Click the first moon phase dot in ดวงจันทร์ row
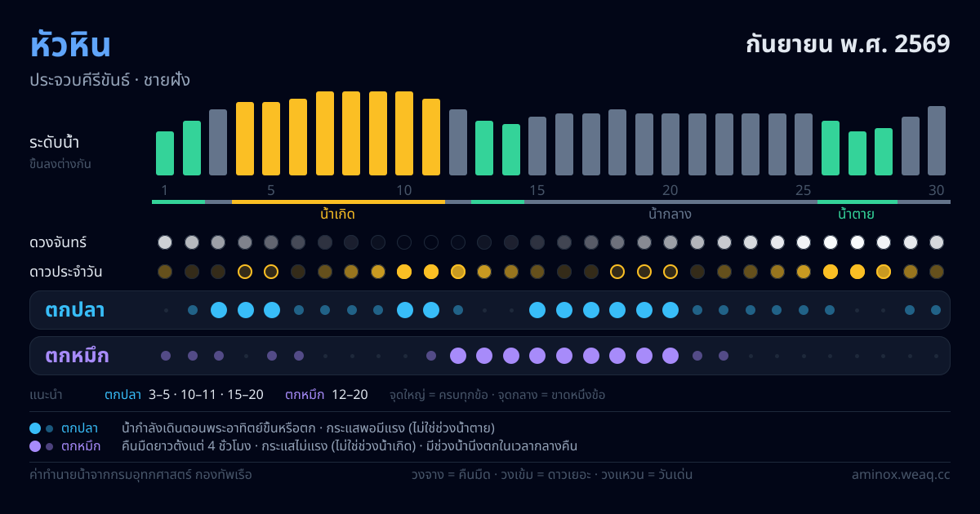The image size is (980, 514). [165, 242]
